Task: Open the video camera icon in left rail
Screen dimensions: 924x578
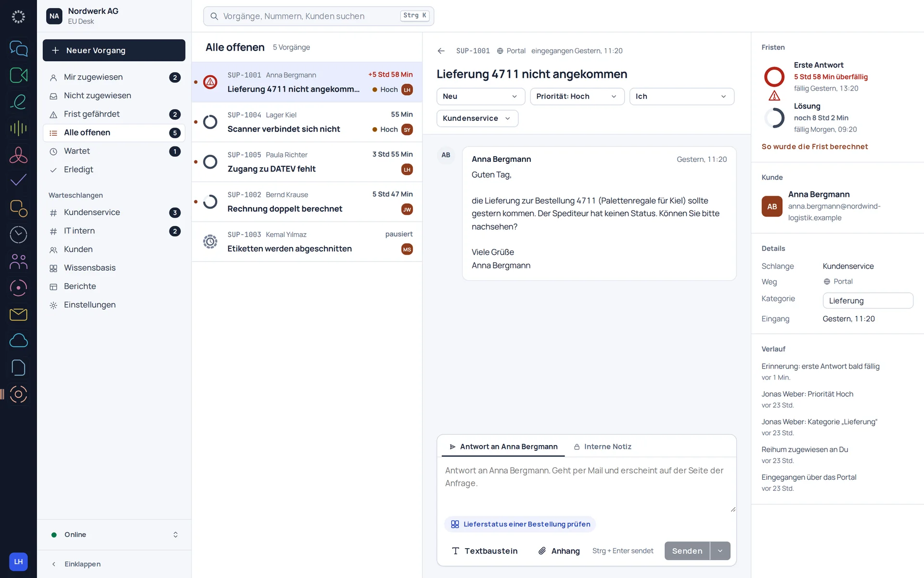Action: pos(18,75)
